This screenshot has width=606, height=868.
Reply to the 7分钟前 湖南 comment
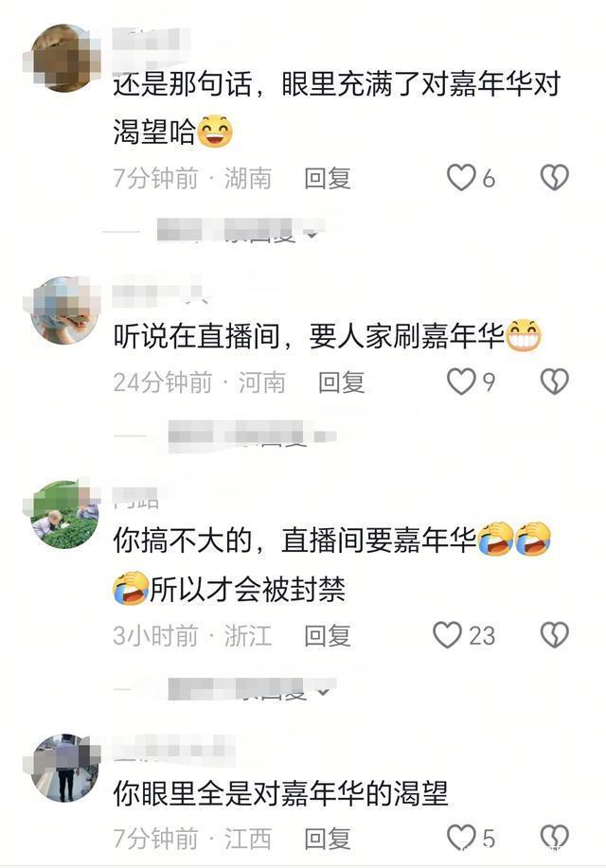[x=328, y=179]
